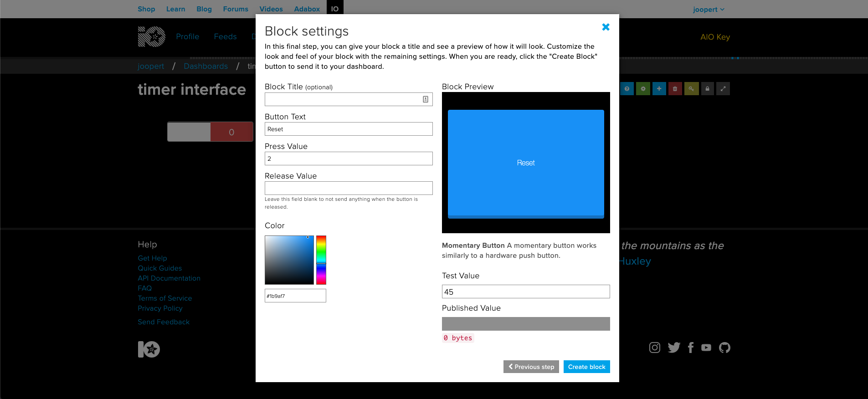Image resolution: width=868 pixels, height=399 pixels.
Task: Select the IO tab in top bar
Action: 335,9
